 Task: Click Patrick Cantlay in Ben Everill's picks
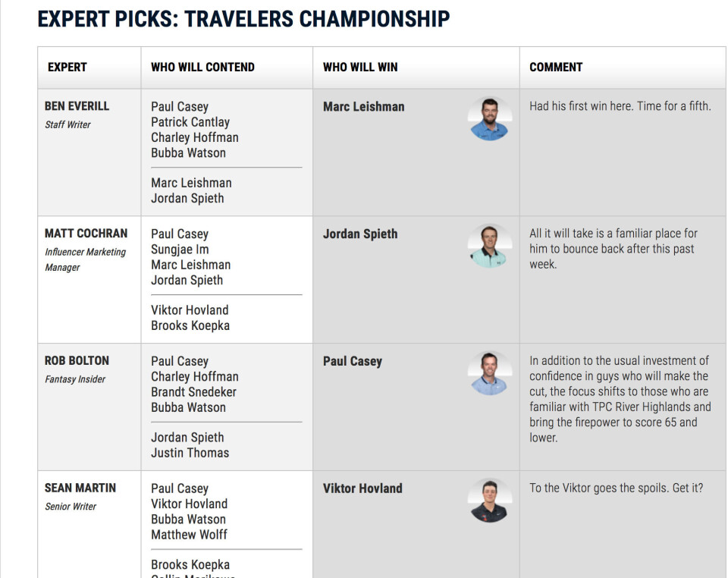(x=190, y=122)
